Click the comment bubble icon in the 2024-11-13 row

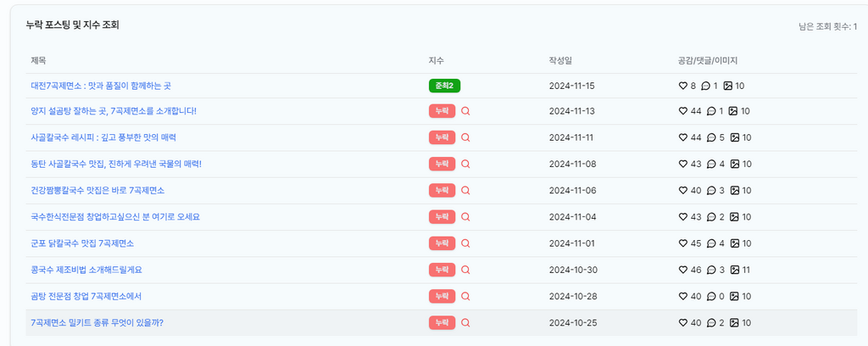tap(711, 111)
